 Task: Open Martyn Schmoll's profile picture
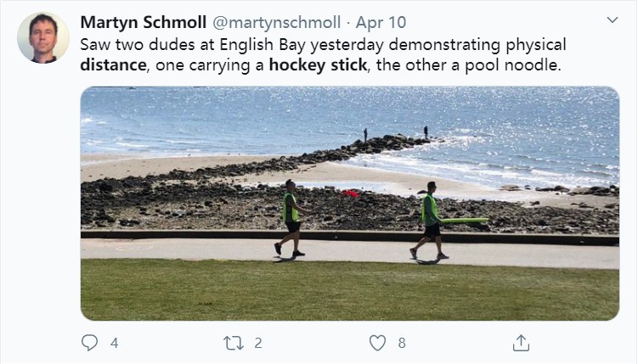43,38
